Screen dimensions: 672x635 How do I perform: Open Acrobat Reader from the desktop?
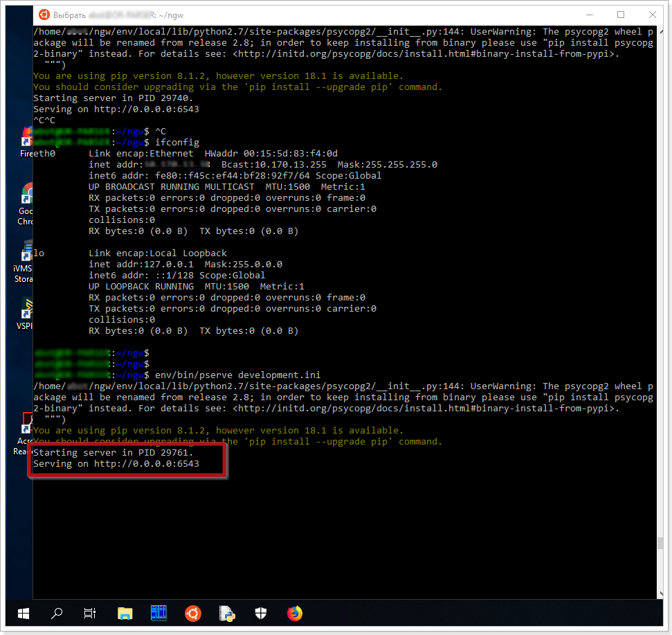[x=25, y=426]
